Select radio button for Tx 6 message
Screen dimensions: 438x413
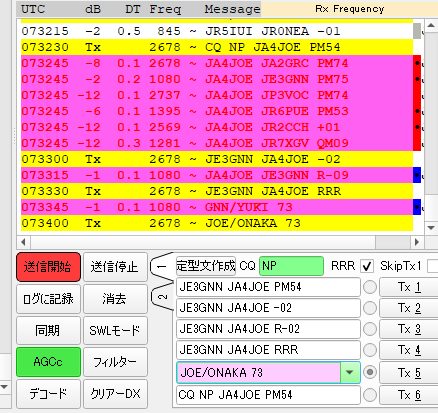(370, 395)
